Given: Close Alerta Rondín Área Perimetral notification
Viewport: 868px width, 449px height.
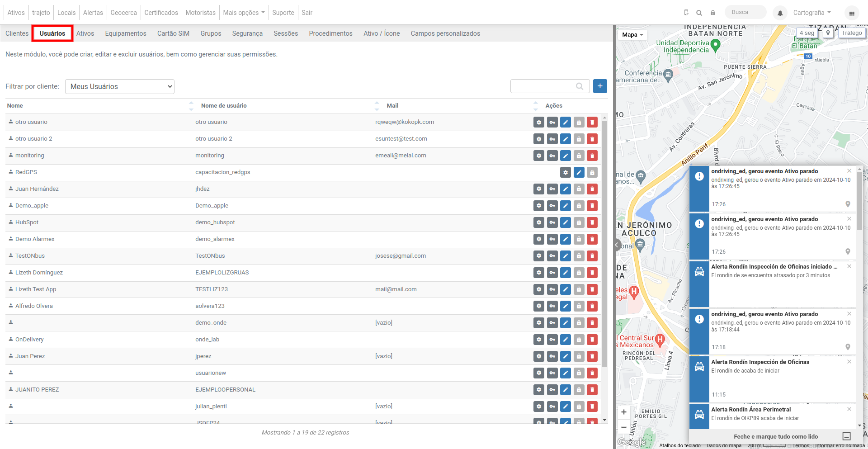Looking at the screenshot, I should (849, 409).
